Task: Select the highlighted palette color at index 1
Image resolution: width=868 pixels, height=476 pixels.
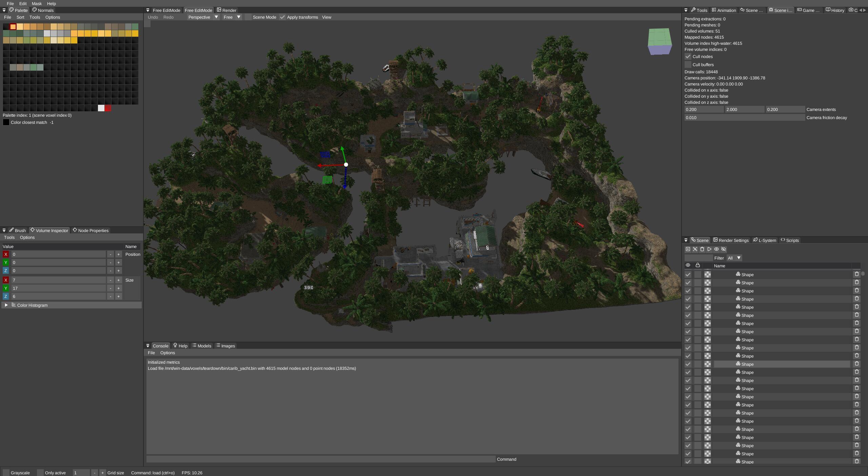Action: click(x=13, y=26)
